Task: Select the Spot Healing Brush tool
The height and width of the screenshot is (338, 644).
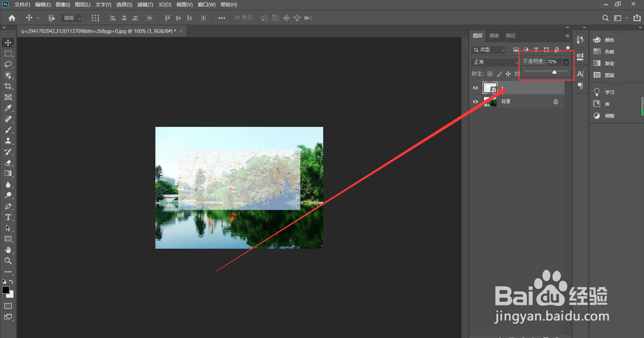Action: pyautogui.click(x=8, y=119)
